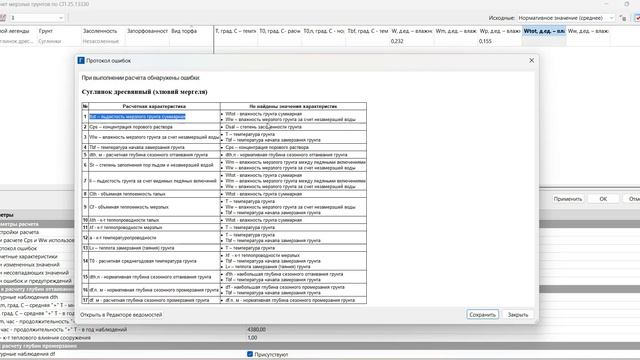Click Не найдены значения характеристик header
The width and height of the screenshot is (640, 360).
(x=293, y=106)
